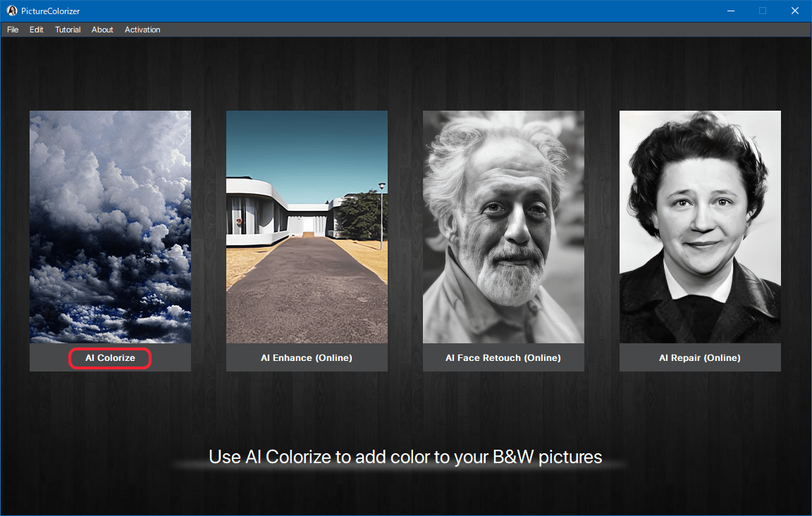Viewport: 812px width, 516px height.
Task: Click the 'Use AI Colorize' banner text
Action: click(x=405, y=457)
